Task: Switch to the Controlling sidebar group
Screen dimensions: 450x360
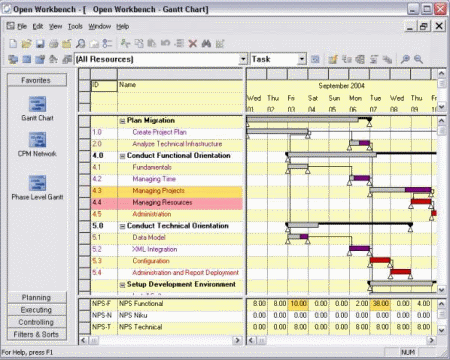Action: (x=37, y=322)
